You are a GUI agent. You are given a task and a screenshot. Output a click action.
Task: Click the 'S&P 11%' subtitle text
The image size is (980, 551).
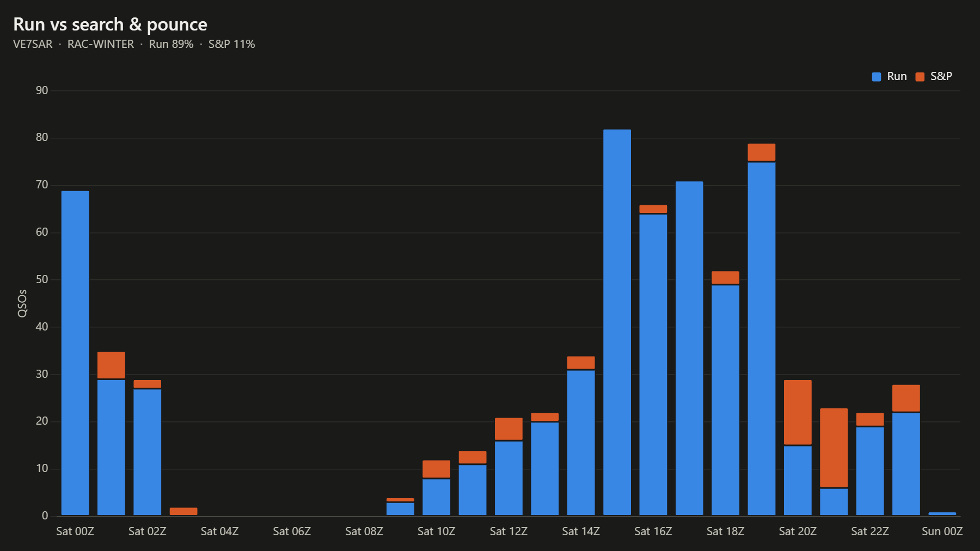coord(231,44)
